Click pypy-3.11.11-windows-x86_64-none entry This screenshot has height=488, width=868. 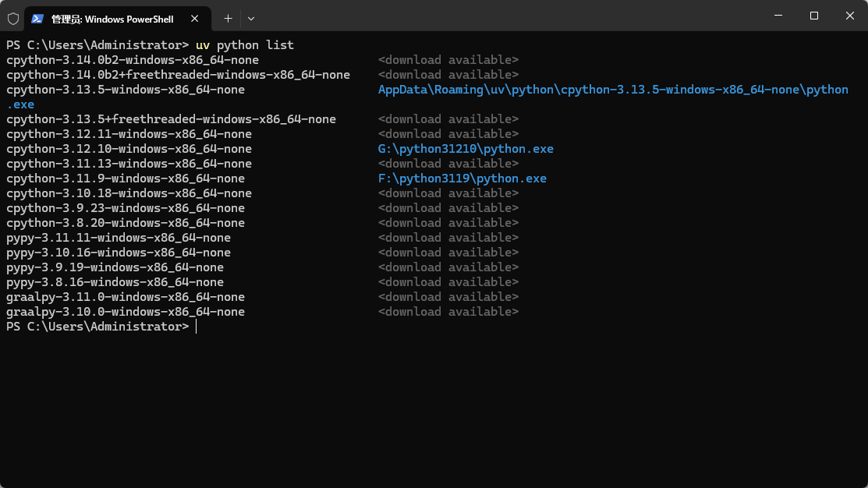click(x=119, y=238)
